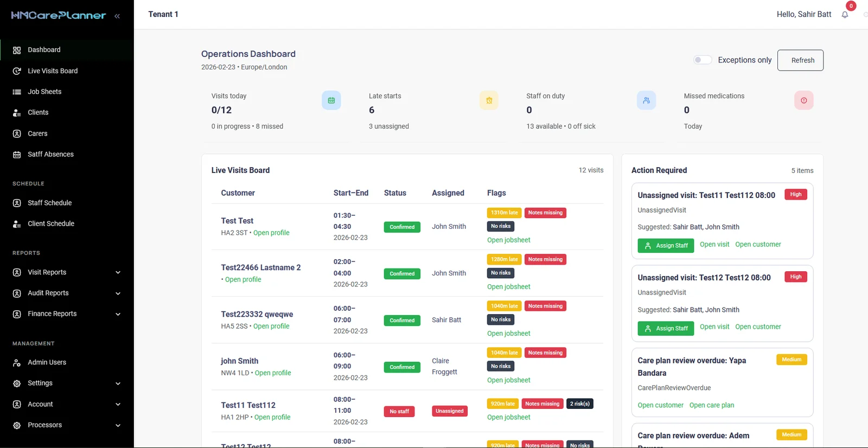Open customer for Test12 Test12 action

tap(758, 327)
